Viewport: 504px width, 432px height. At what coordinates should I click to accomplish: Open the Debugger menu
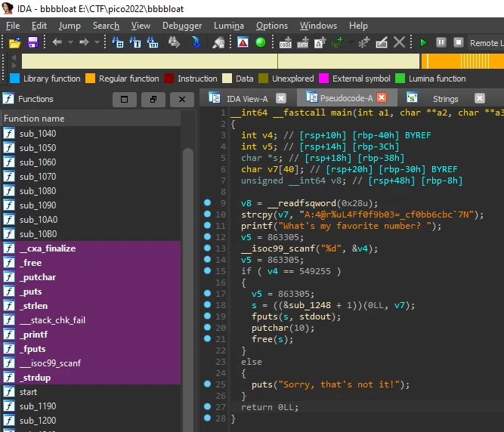point(182,26)
